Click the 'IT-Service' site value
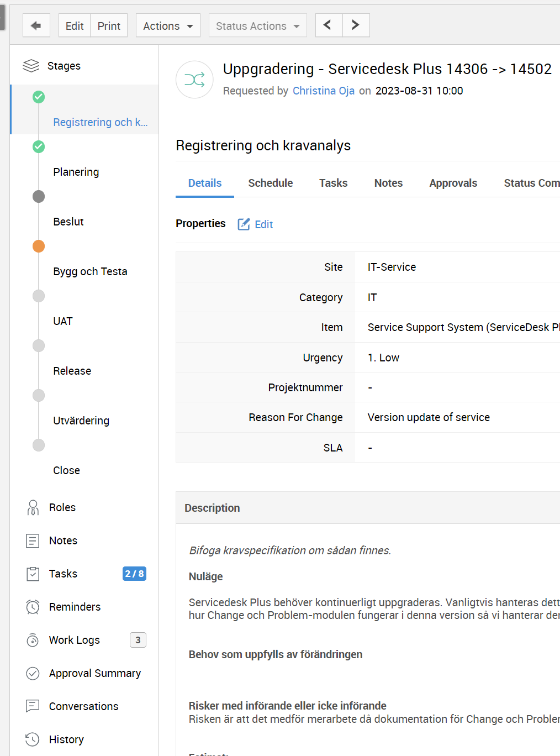Screen dimensions: 560x756 click(392, 267)
